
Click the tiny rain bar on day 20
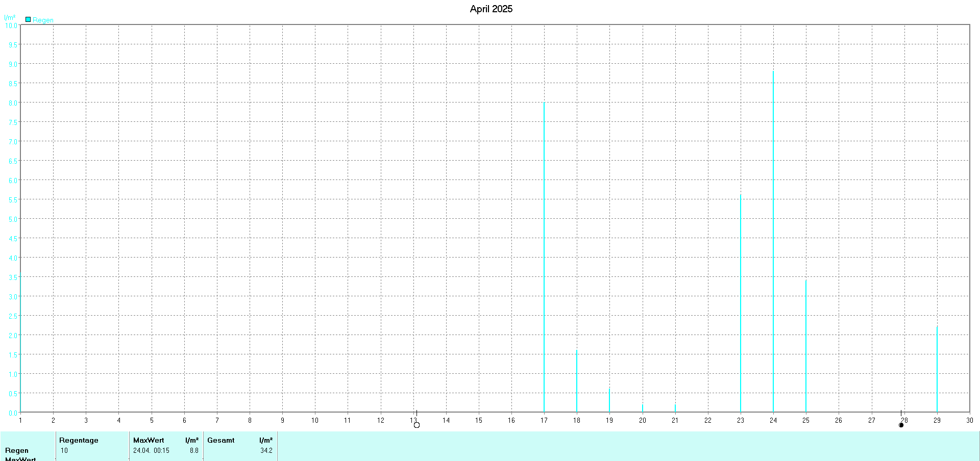pos(642,408)
